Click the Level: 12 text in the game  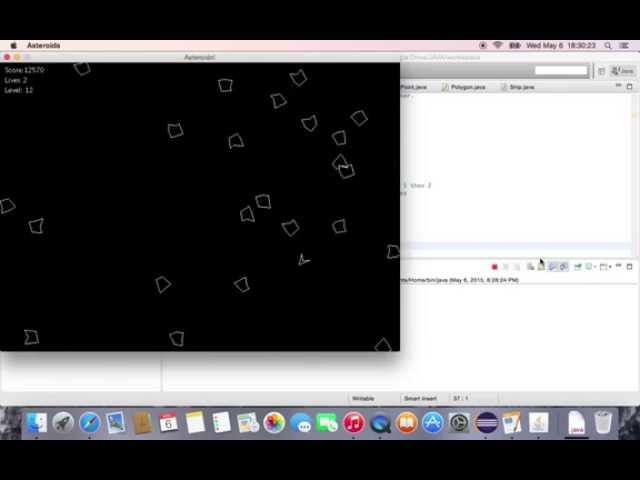(x=18, y=90)
